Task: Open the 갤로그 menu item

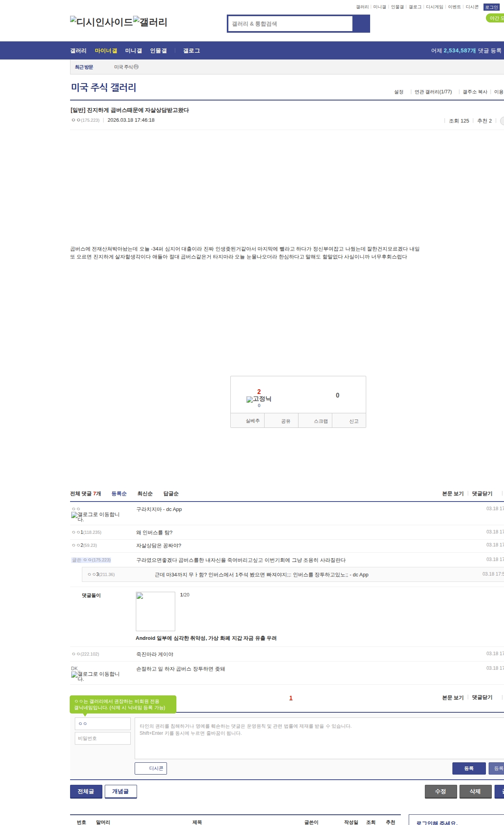Action: [x=191, y=50]
